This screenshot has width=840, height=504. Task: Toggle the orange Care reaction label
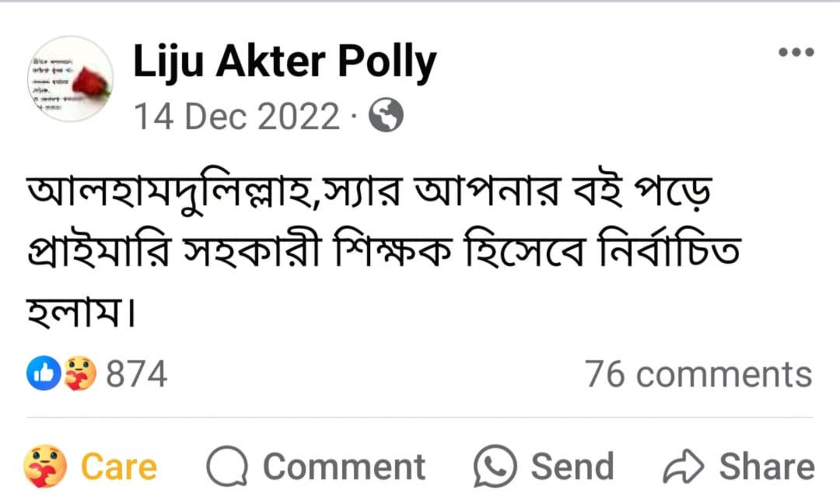tap(119, 467)
